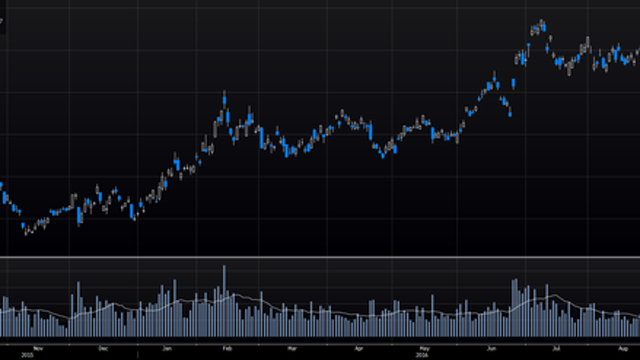
Task: Click the Jan label on the time axis
Action: (x=167, y=349)
